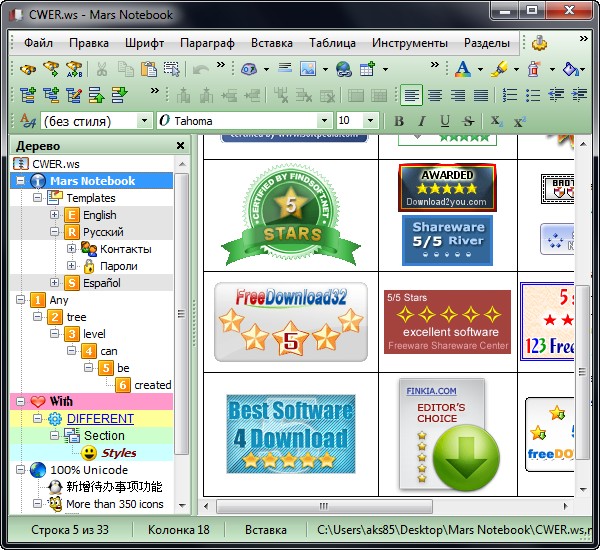The image size is (600, 550).
Task: Open the Таблица menu
Action: coord(332,43)
